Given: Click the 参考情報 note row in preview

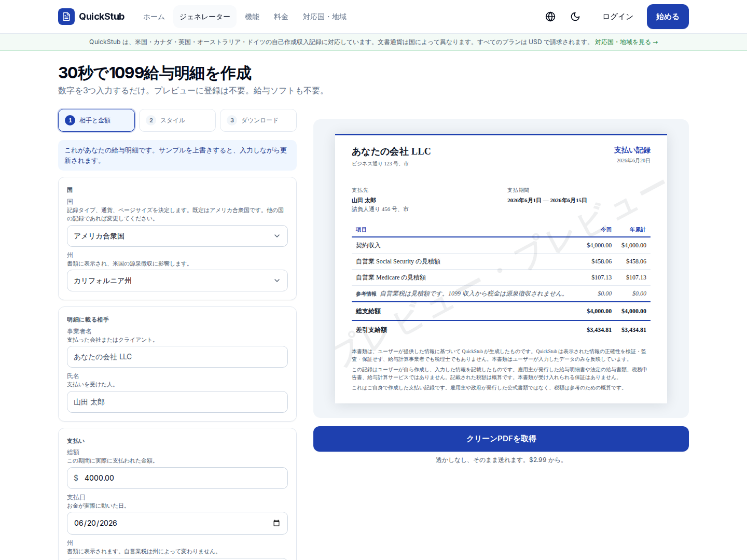Looking at the screenshot, I should tap(501, 293).
